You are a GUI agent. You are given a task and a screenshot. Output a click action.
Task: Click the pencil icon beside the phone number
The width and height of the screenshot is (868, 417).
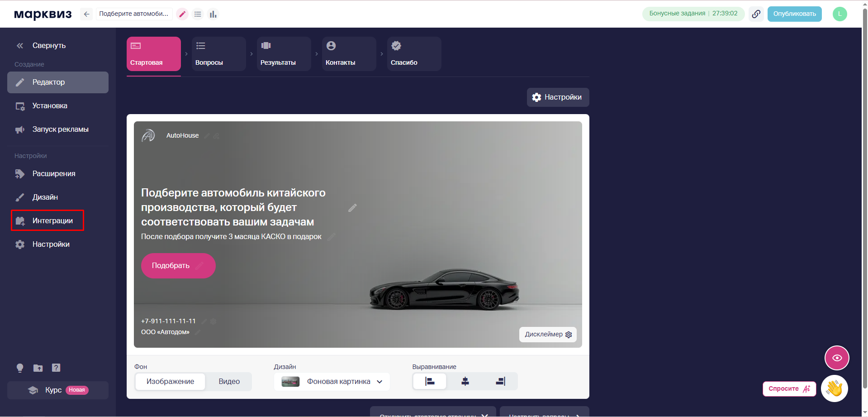(204, 321)
